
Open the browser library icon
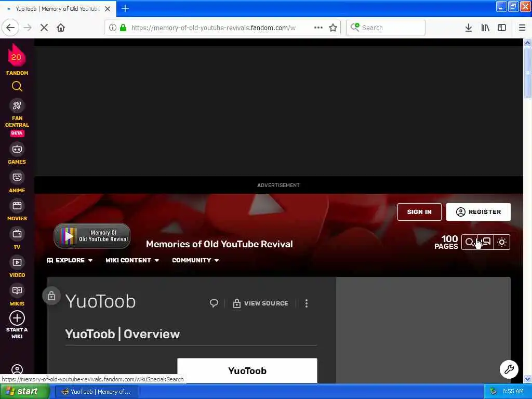point(485,28)
